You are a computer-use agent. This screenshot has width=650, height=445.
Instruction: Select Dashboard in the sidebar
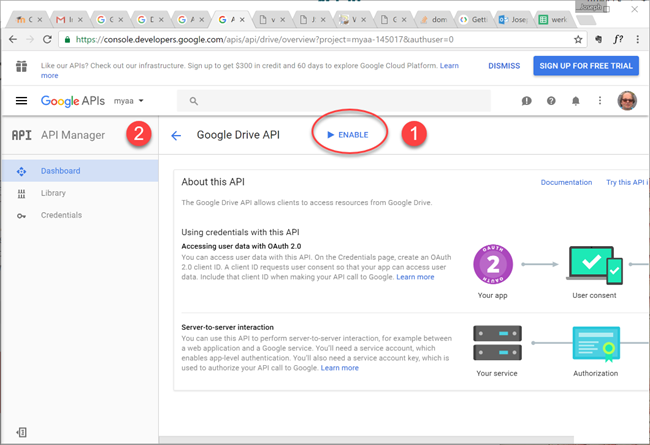coord(80,171)
